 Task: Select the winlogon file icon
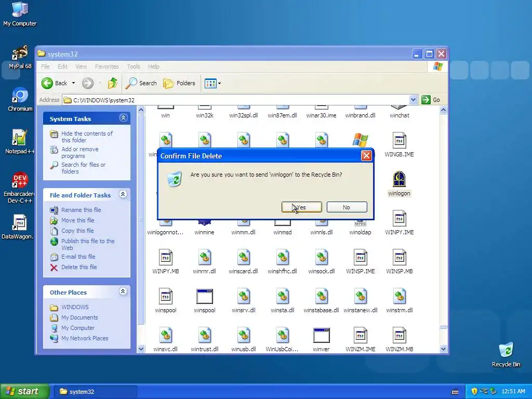point(399,179)
